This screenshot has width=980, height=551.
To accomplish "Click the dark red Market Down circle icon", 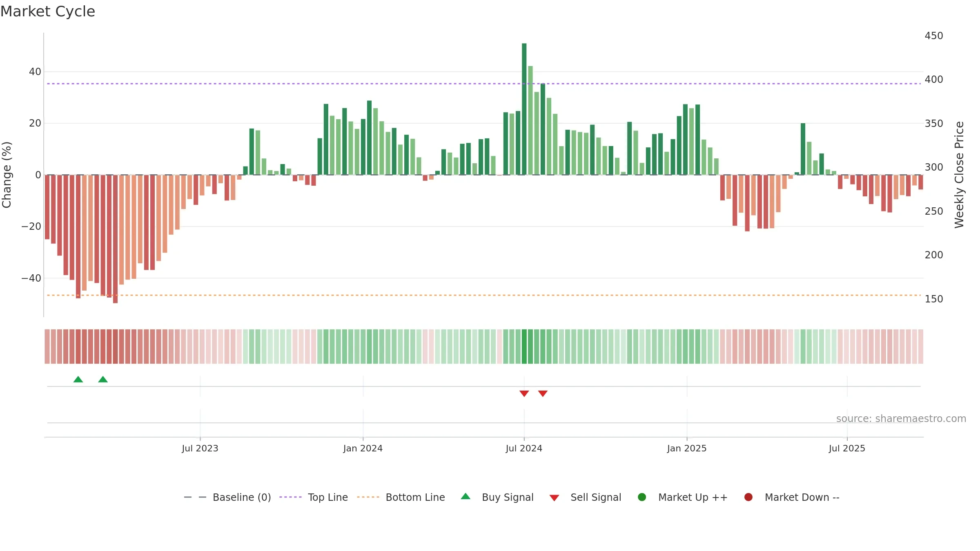I will click(748, 497).
